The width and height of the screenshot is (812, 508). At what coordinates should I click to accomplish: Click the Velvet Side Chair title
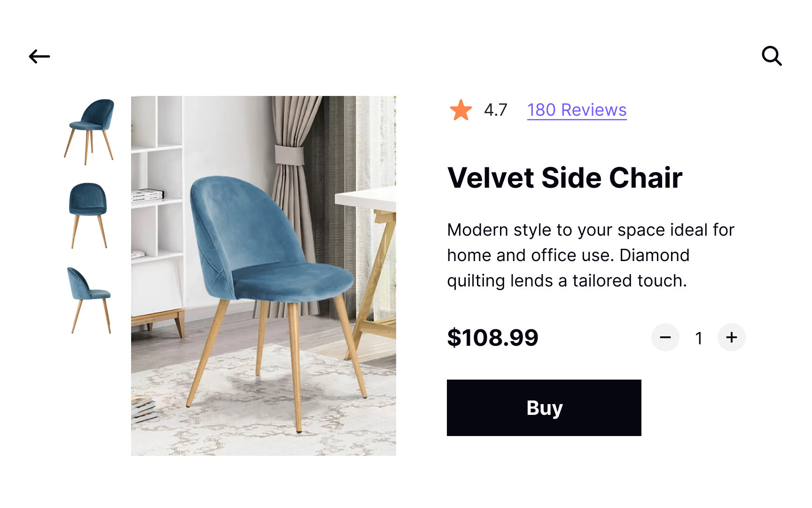pyautogui.click(x=565, y=178)
